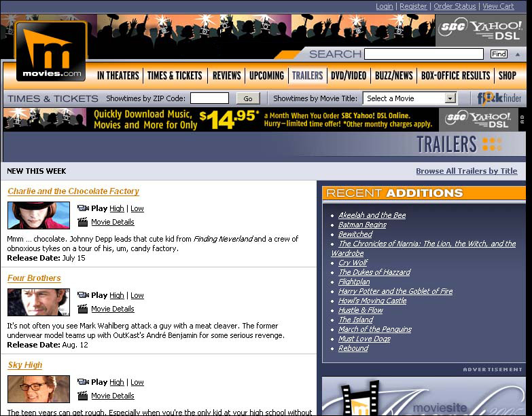Viewport: 532px width, 416px height.
Task: Open the Sky High title link
Action: pos(24,365)
